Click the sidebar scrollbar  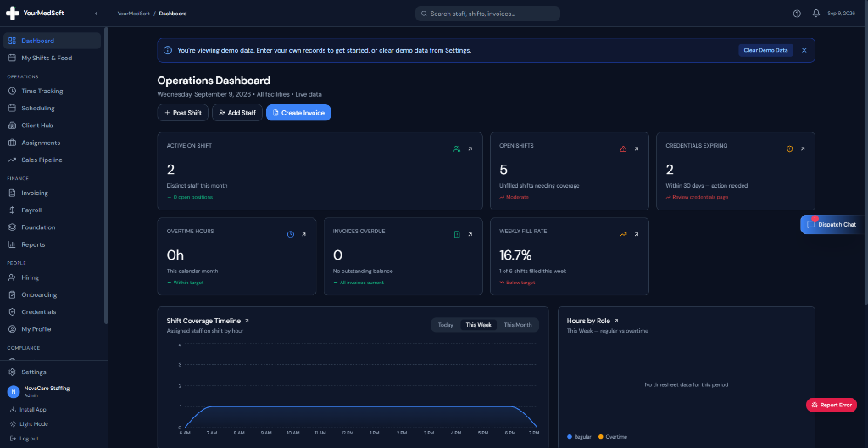click(106, 176)
